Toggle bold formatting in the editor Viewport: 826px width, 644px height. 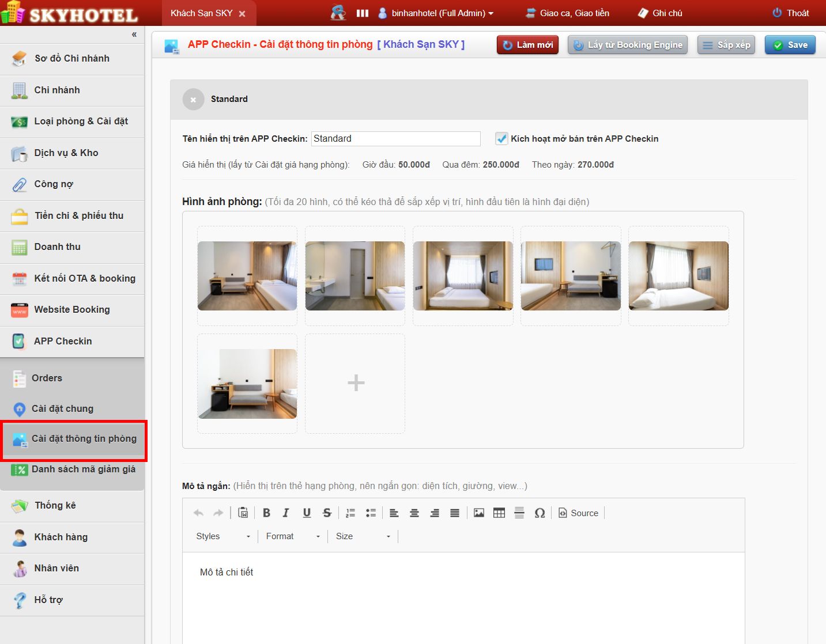[x=266, y=513]
